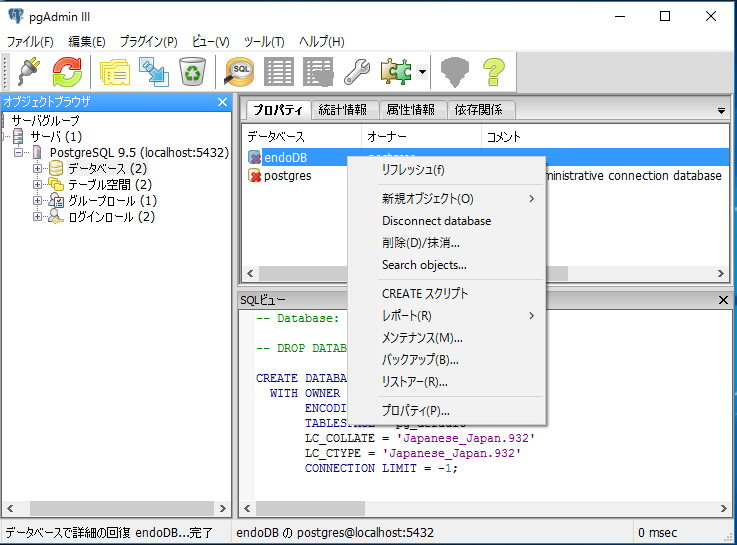Click SQL view horizontal scrollbar thumb
Screen dimensions: 737x545
coord(310,508)
